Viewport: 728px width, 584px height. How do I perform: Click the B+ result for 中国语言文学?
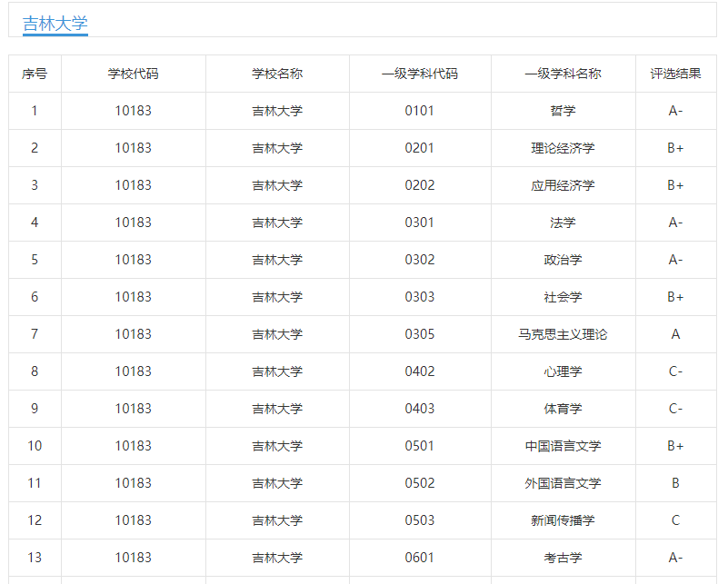click(675, 446)
